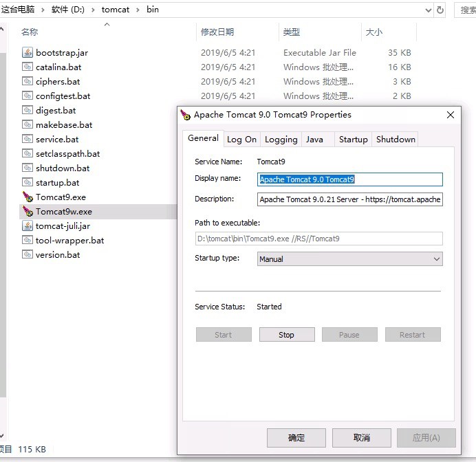Click the tomcat-juli.jar file icon
Screen dimensions: 476x462
(28, 225)
